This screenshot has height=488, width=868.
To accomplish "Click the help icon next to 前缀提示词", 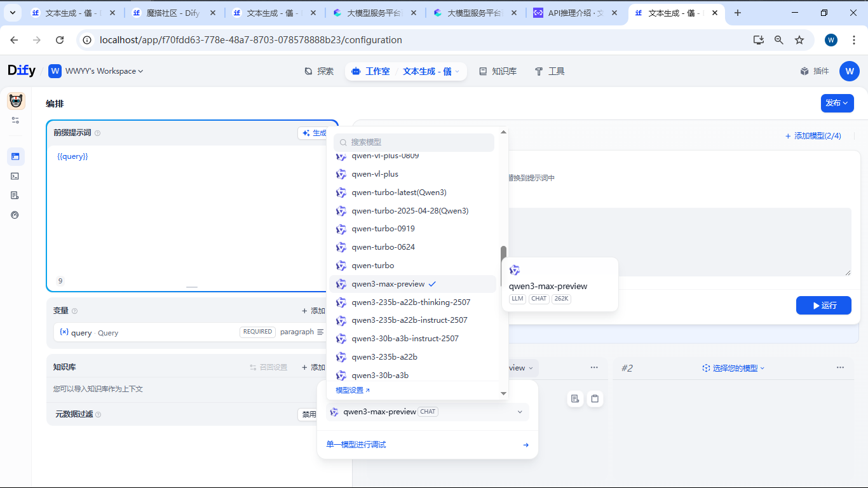I will (x=97, y=133).
